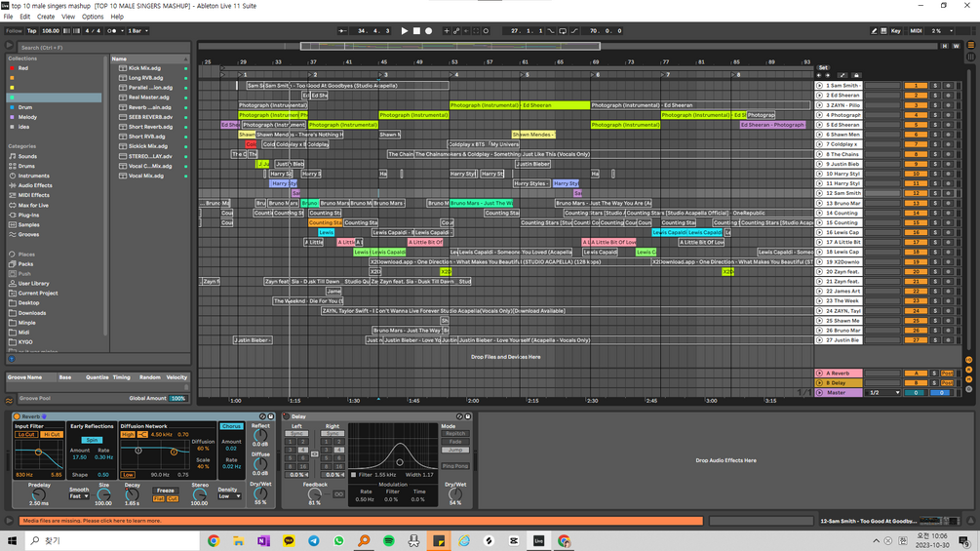The height and width of the screenshot is (551, 980).
Task: Open metronome settings dropdown arrow
Action: pyautogui.click(x=122, y=30)
